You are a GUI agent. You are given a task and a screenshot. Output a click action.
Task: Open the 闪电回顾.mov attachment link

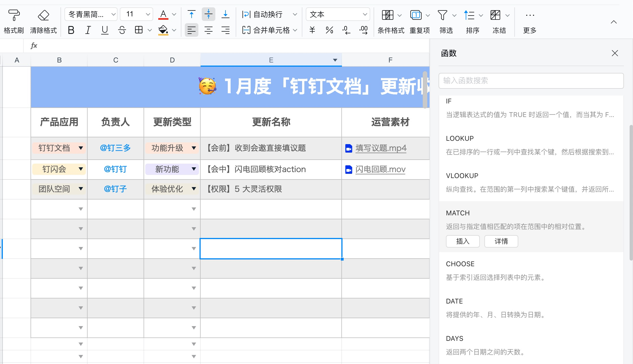click(380, 169)
